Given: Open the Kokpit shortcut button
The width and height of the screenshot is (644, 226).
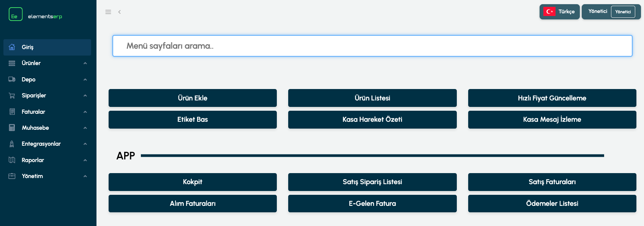Looking at the screenshot, I should point(193,182).
